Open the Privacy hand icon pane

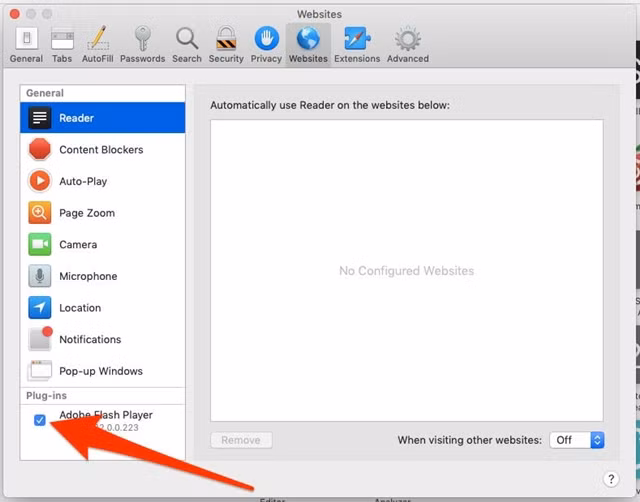pyautogui.click(x=266, y=44)
